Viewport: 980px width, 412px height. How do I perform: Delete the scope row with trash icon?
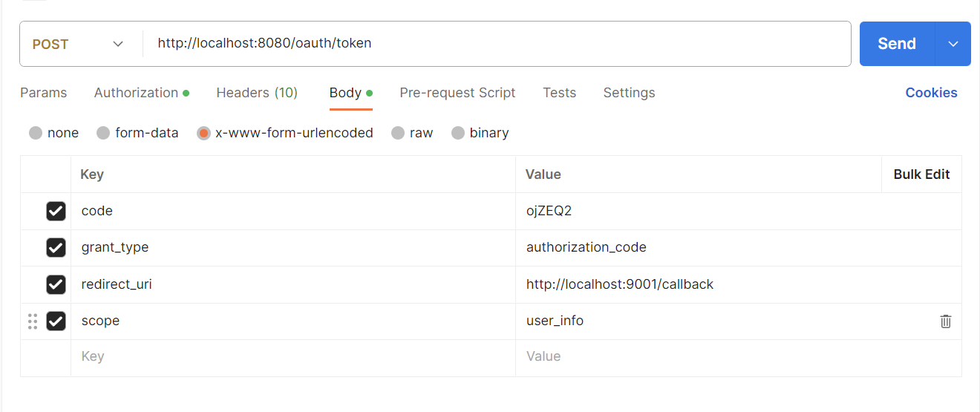(945, 321)
